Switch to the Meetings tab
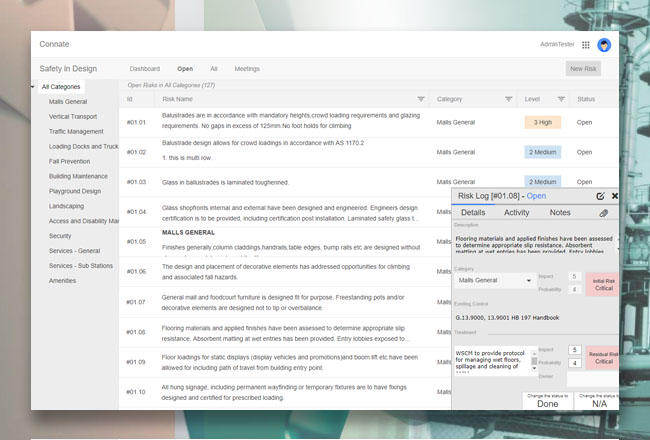 point(247,69)
